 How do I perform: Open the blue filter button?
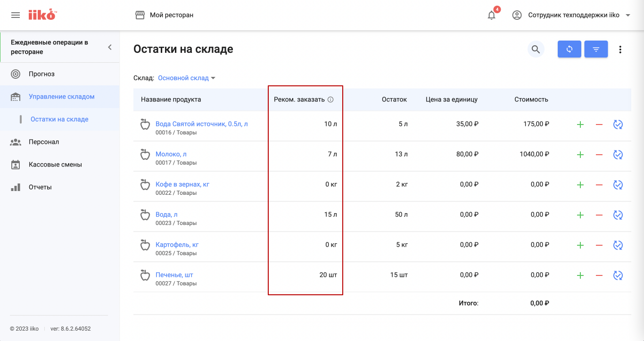[x=596, y=49]
